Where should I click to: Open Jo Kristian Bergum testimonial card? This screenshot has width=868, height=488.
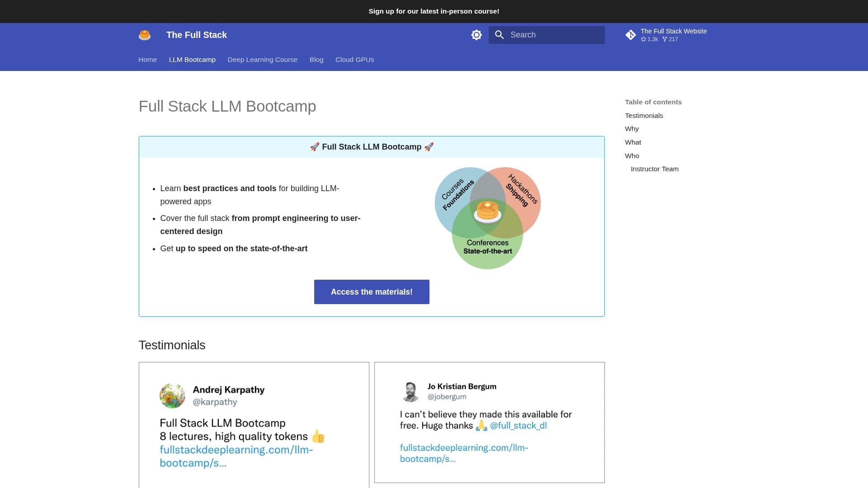pyautogui.click(x=489, y=422)
